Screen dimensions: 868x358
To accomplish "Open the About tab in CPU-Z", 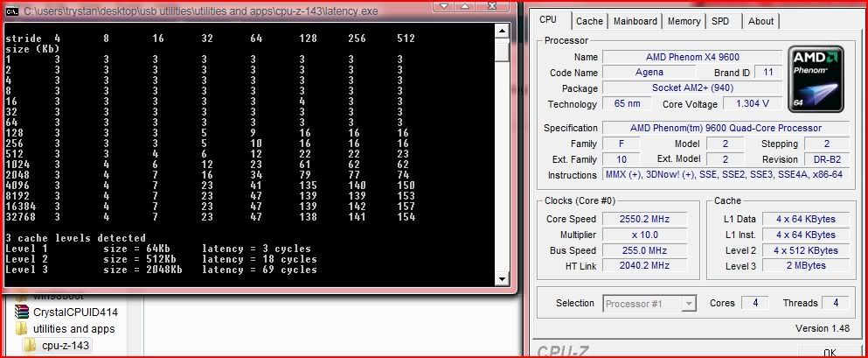I will click(760, 21).
